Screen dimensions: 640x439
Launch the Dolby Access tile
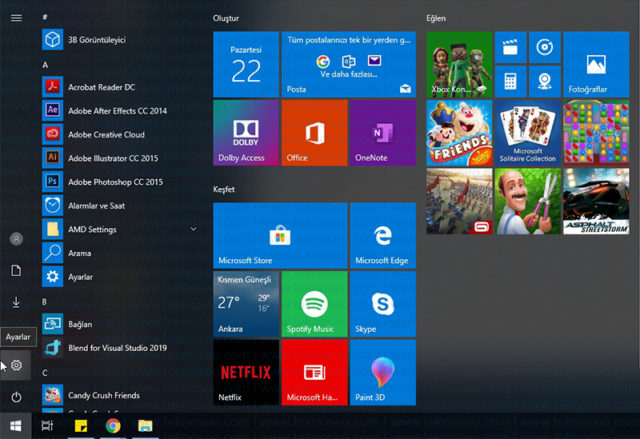pos(246,133)
